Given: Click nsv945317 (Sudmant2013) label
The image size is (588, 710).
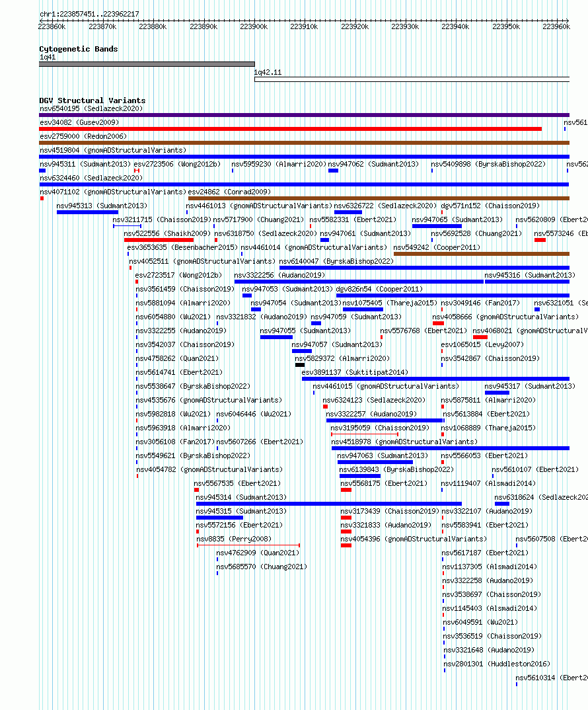Looking at the screenshot, I should pos(530,386).
